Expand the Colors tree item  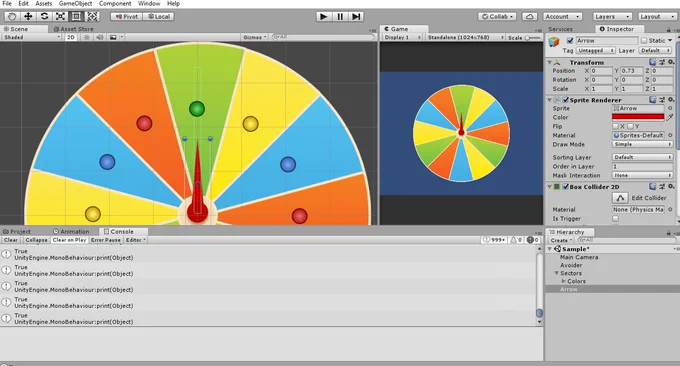[x=563, y=281]
